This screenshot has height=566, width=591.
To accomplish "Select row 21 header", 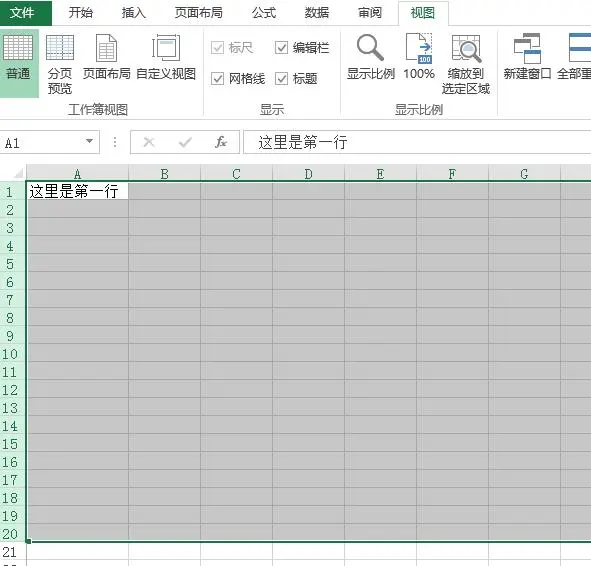I will coord(12,552).
